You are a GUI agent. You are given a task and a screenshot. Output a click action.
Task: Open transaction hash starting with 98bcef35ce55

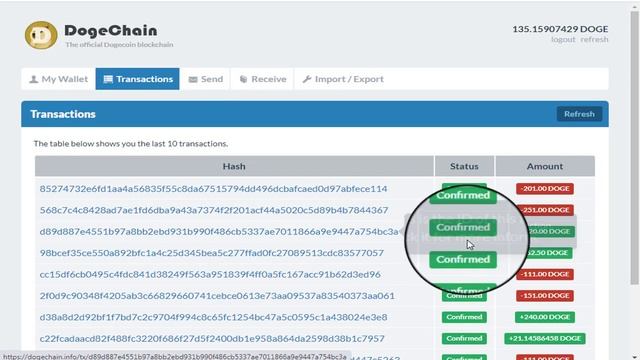(211, 253)
